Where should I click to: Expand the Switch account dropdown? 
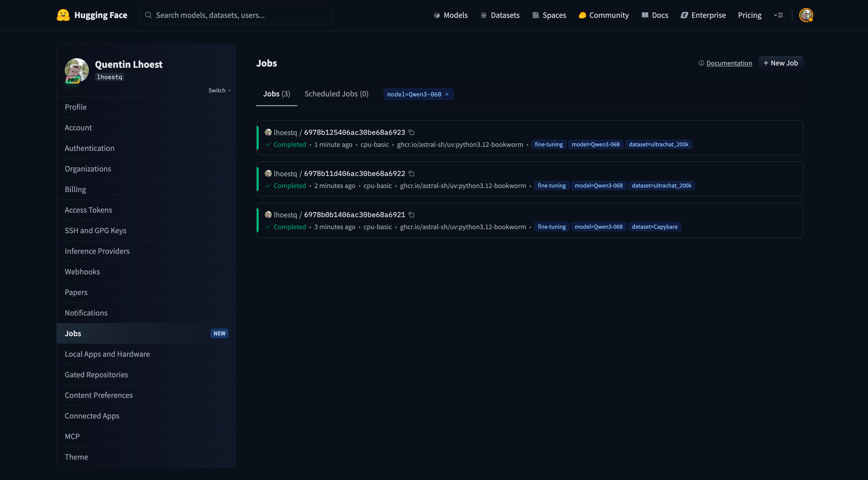(x=219, y=90)
